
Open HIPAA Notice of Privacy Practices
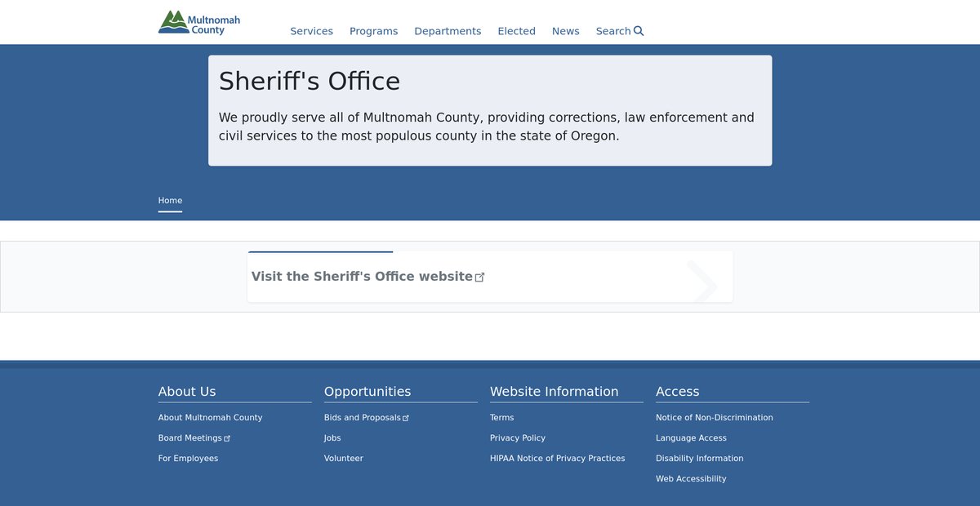click(x=558, y=459)
